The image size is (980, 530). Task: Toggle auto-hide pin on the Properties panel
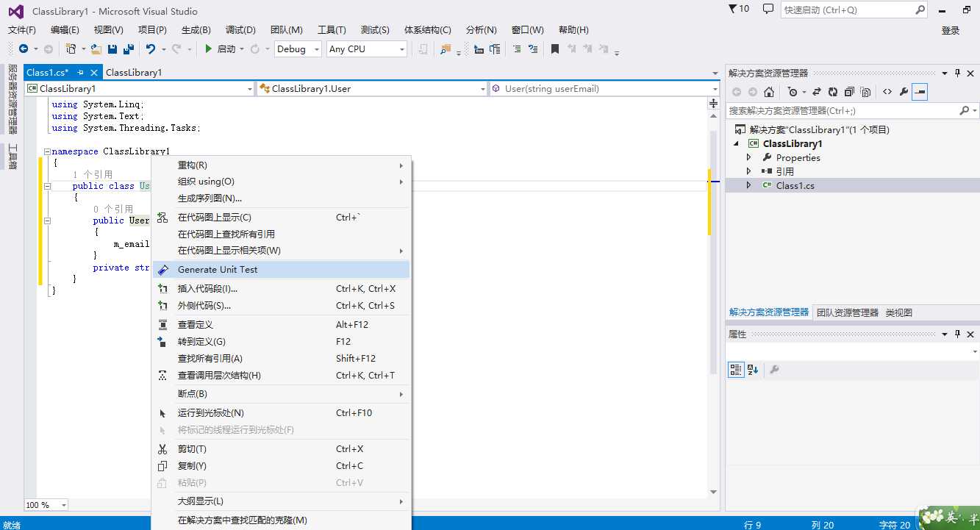tap(957, 334)
